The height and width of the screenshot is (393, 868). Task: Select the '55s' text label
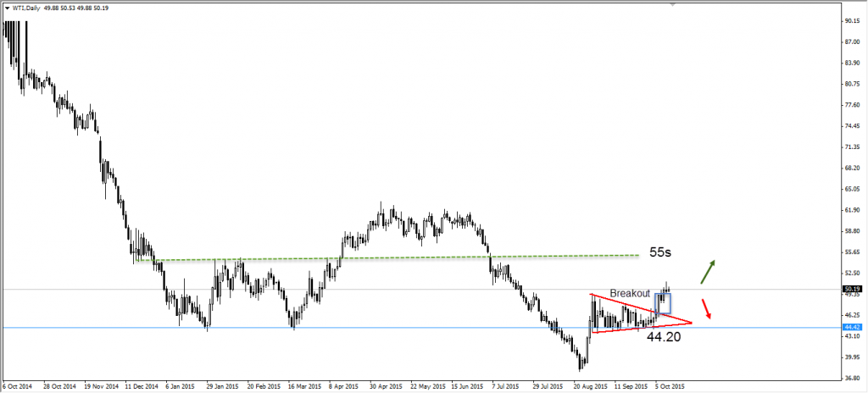(x=660, y=252)
